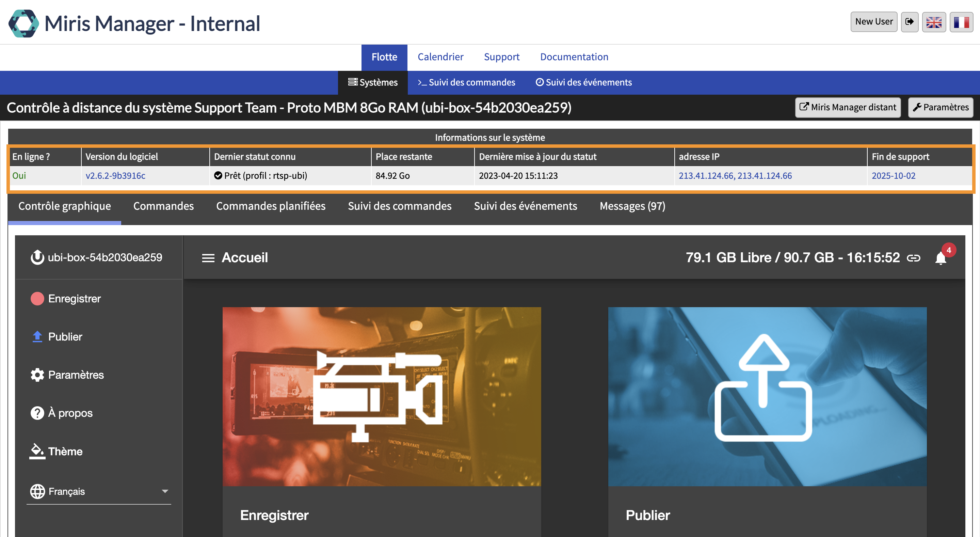Click the Publier upload thumbnail card
Image resolution: width=980 pixels, height=537 pixels.
[767, 397]
